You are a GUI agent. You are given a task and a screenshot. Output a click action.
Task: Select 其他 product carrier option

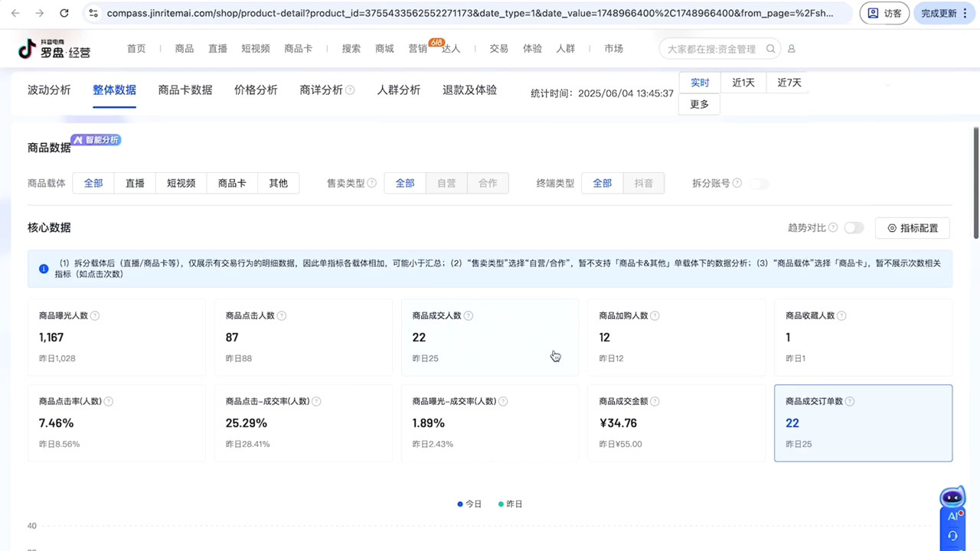pyautogui.click(x=279, y=183)
